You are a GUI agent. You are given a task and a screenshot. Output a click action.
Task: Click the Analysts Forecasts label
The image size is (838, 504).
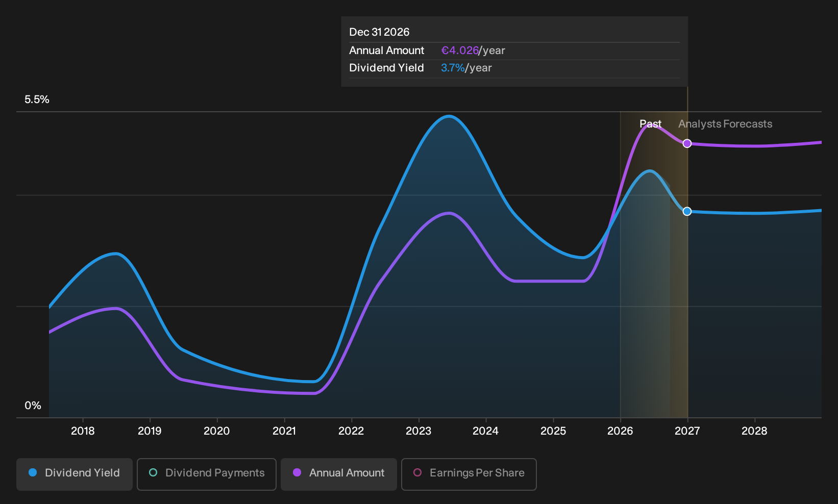click(725, 124)
